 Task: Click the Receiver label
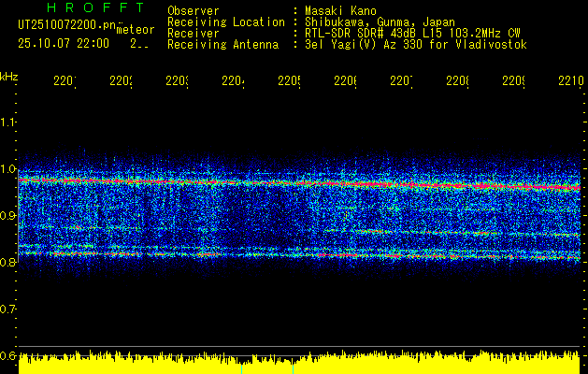[x=194, y=34]
